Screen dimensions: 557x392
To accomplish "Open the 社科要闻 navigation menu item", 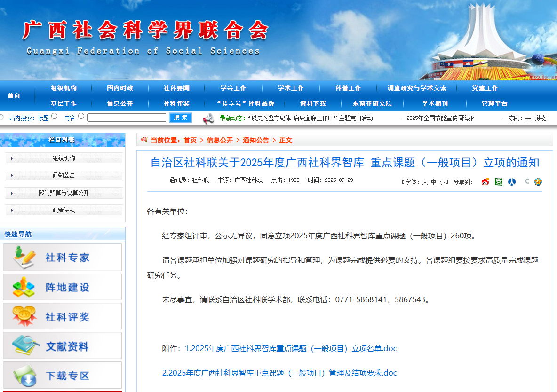I will tap(176, 88).
